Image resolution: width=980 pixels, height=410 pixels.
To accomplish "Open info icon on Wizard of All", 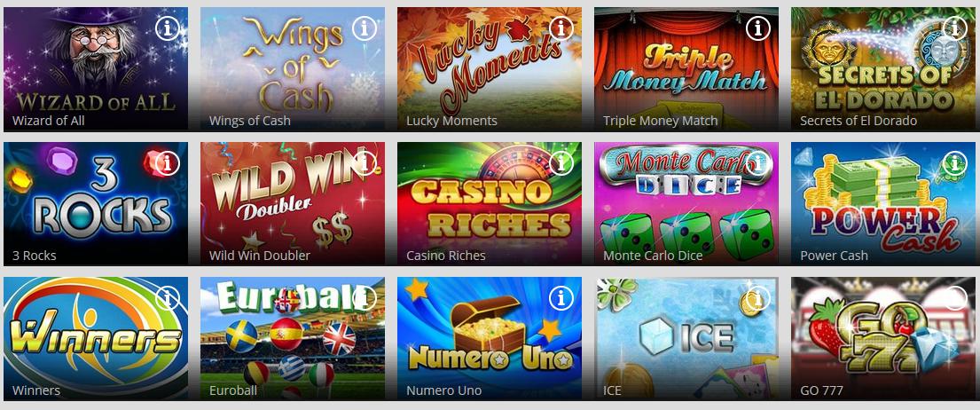I will coord(168,28).
